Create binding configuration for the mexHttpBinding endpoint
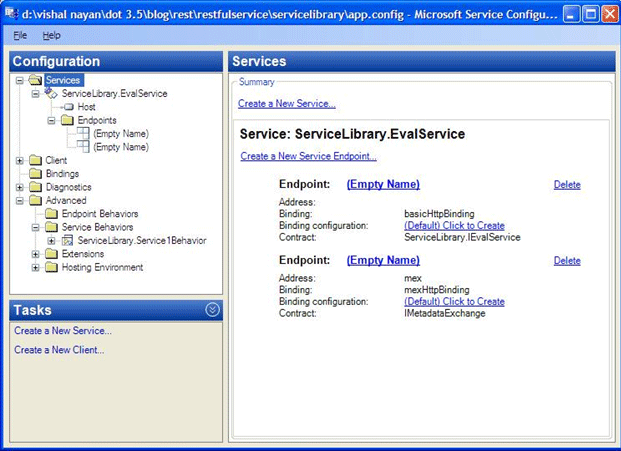621x451 pixels. pyautogui.click(x=454, y=301)
